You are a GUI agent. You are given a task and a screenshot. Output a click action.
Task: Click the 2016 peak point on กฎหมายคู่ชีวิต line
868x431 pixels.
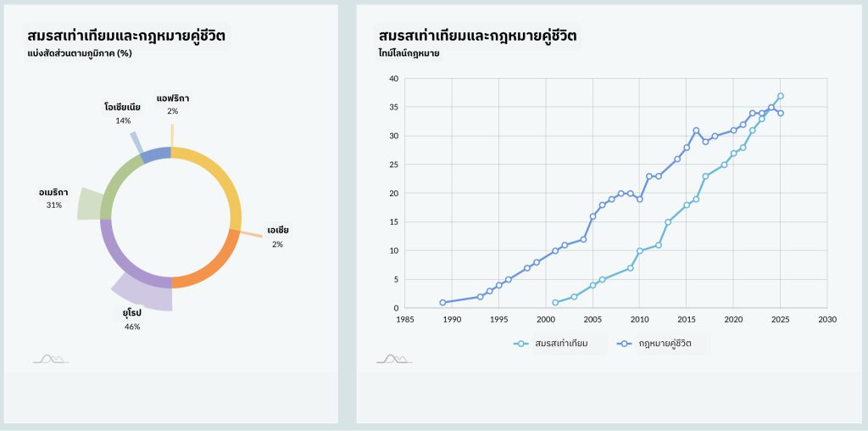click(x=696, y=131)
